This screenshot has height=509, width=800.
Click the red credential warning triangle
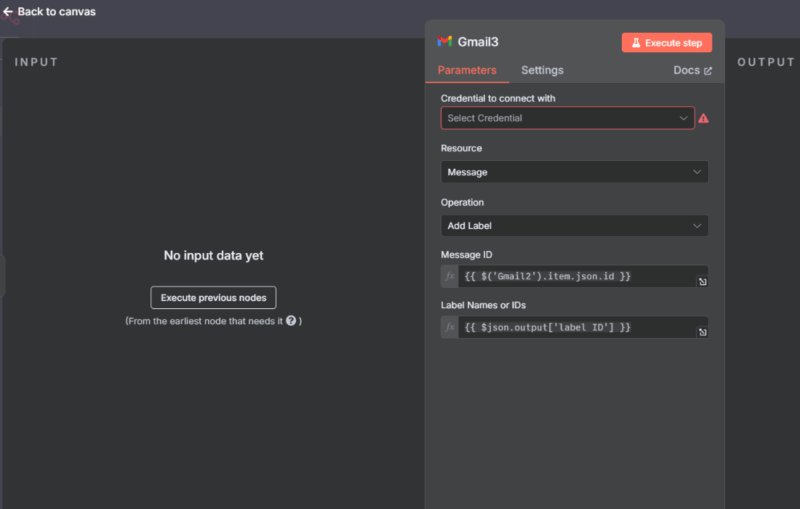click(704, 118)
